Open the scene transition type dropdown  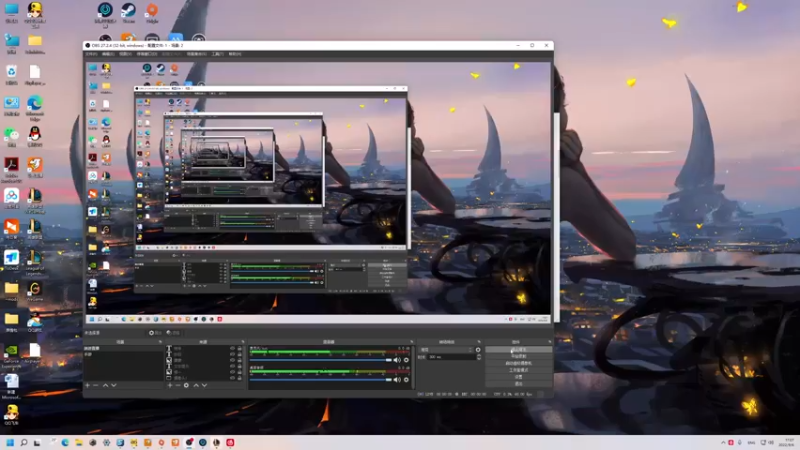(446, 350)
